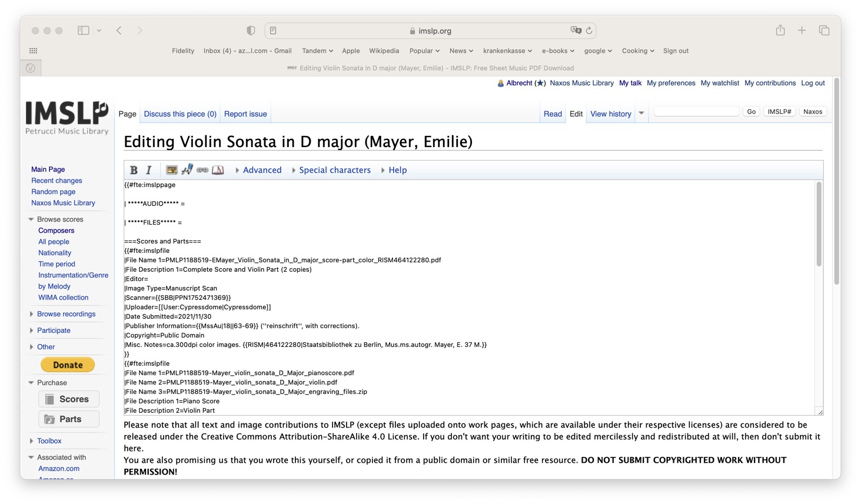This screenshot has width=861, height=504.
Task: Open the Tandem bookmarks folder
Action: [x=317, y=51]
